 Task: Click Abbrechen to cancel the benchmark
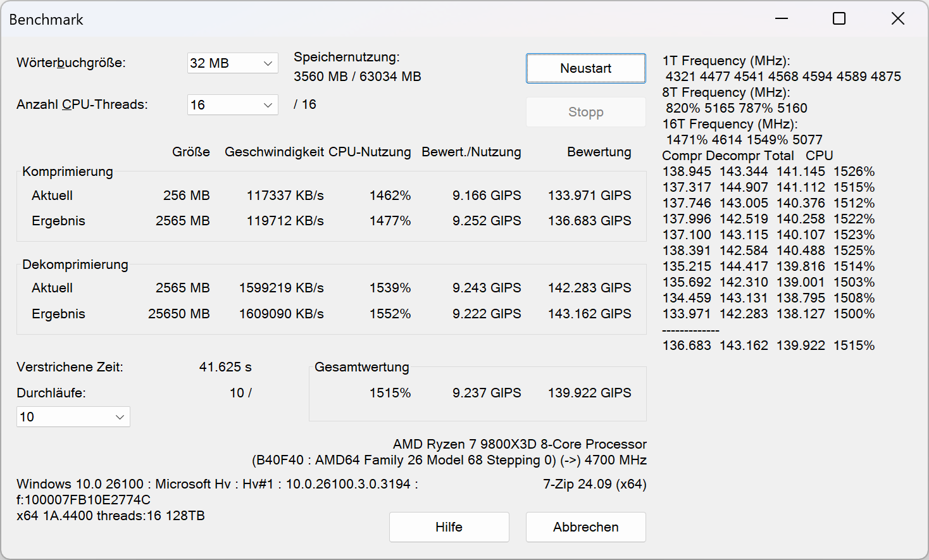tap(586, 527)
